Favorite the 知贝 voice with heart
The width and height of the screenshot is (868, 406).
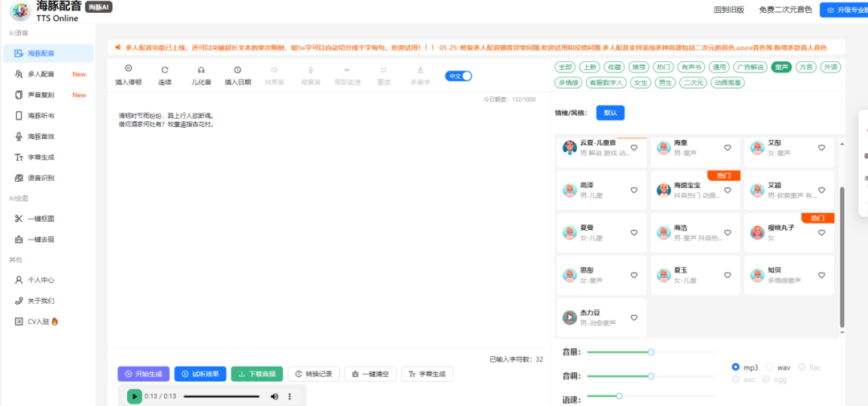821,275
